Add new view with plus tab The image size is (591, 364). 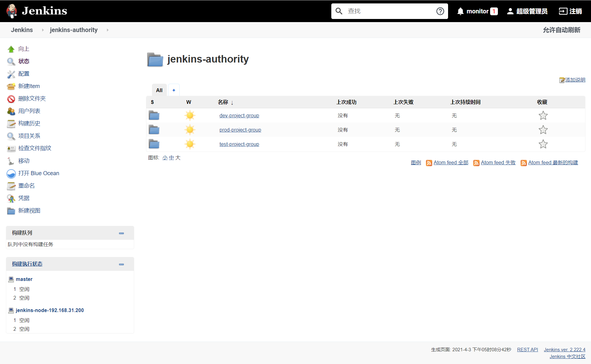pos(174,90)
